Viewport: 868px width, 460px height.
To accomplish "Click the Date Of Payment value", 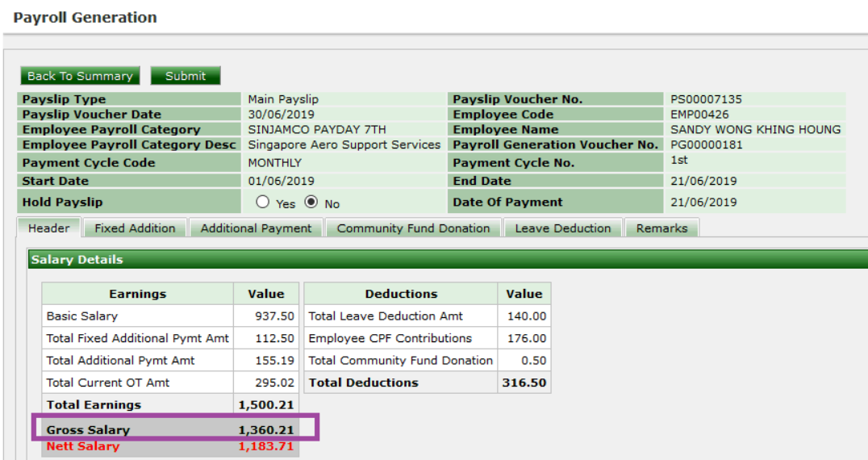I will [x=703, y=202].
